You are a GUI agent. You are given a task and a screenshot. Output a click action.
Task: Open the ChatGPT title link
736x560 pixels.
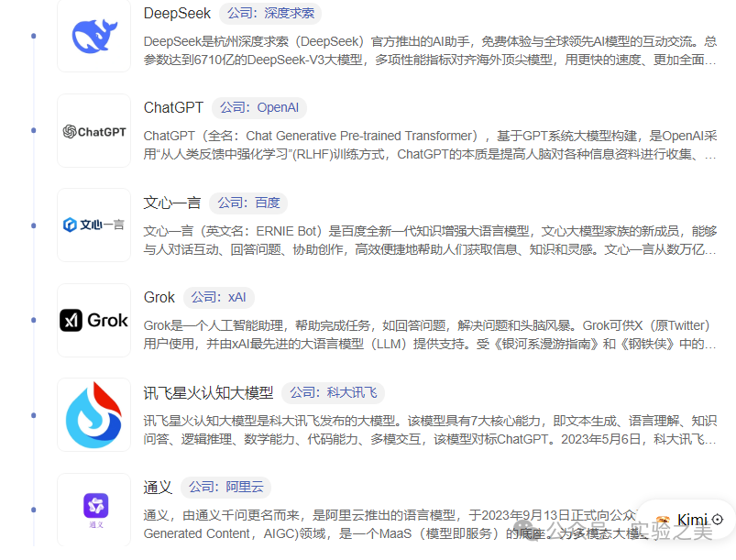pyautogui.click(x=173, y=107)
